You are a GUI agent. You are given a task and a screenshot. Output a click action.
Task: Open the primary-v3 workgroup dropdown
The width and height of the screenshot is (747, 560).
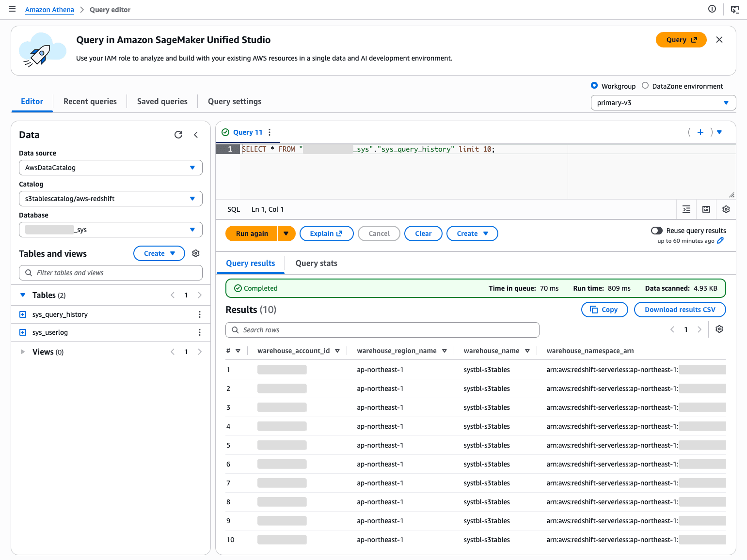tap(663, 103)
